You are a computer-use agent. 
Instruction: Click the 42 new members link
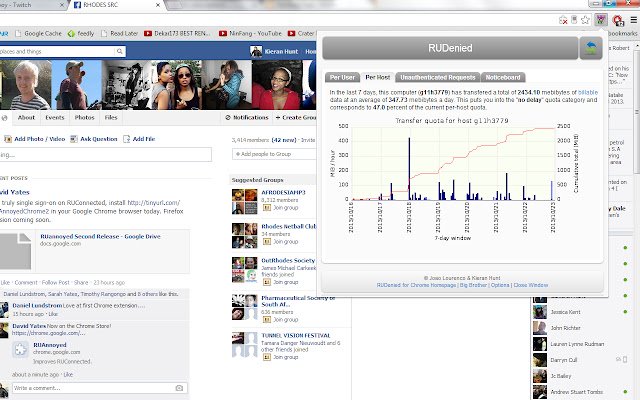[x=284, y=140]
